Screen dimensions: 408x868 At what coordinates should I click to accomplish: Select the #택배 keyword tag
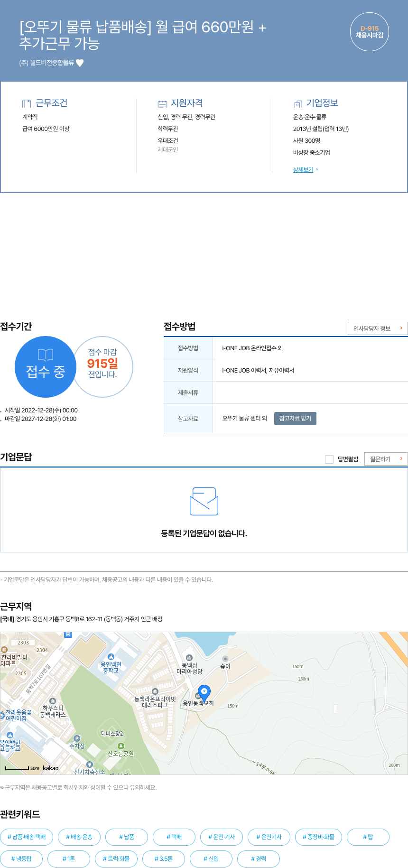(x=174, y=837)
